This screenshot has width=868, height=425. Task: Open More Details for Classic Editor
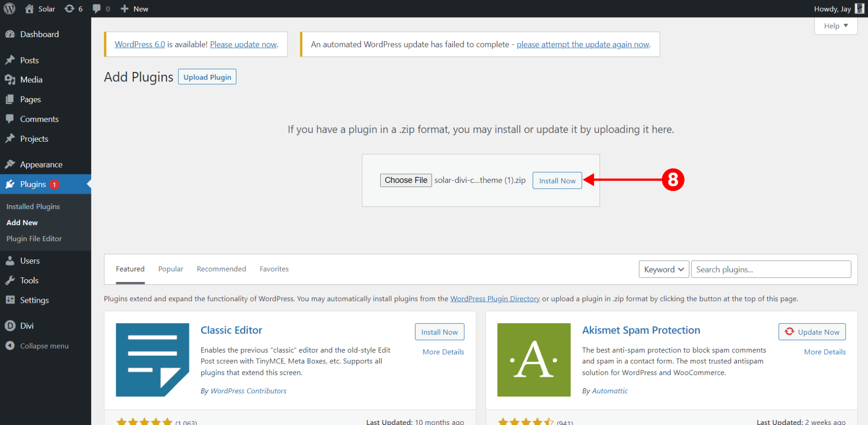[x=443, y=352]
